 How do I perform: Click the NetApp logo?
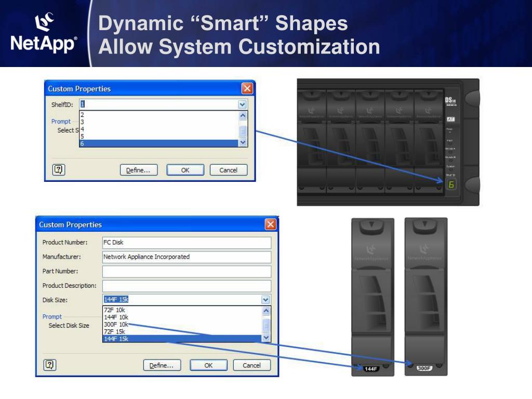click(44, 33)
